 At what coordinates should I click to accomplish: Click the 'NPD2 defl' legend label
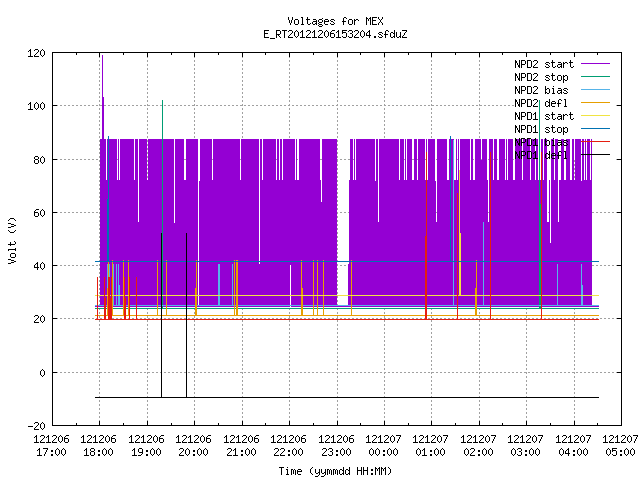click(x=541, y=103)
